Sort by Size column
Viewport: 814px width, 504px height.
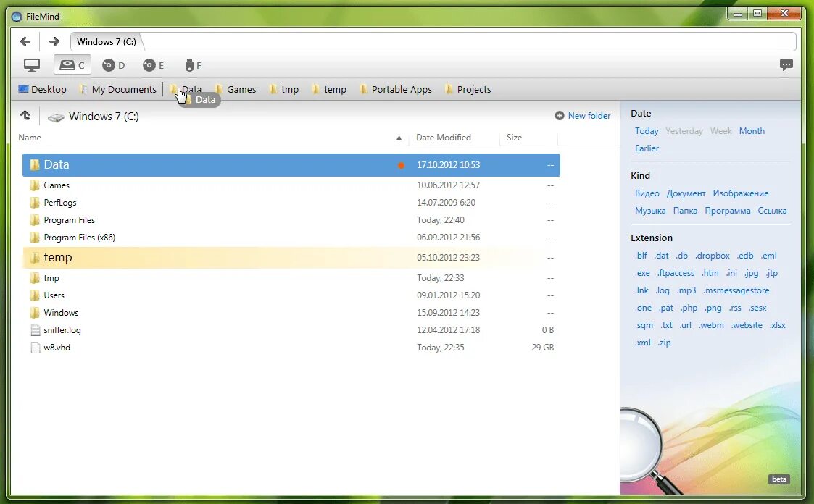(x=514, y=138)
